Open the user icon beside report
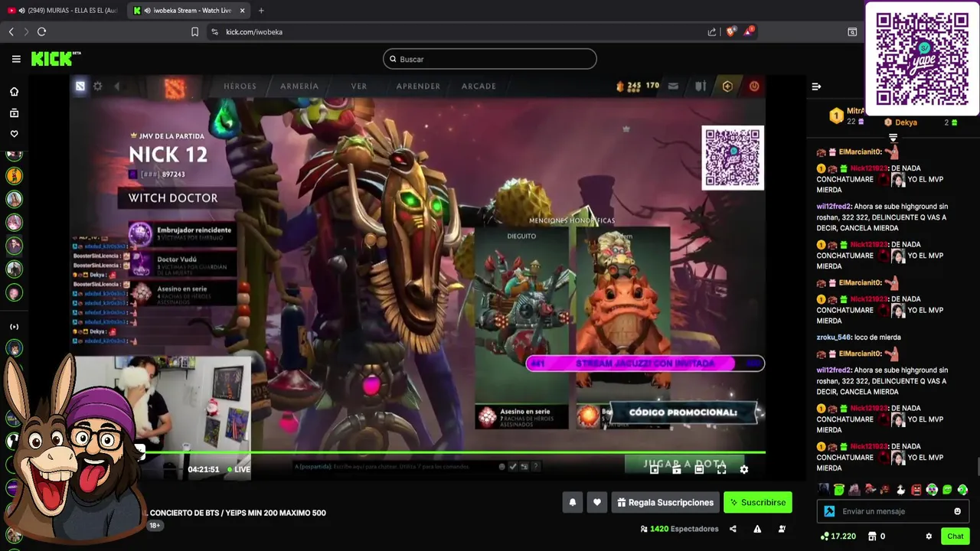 pyautogui.click(x=782, y=529)
